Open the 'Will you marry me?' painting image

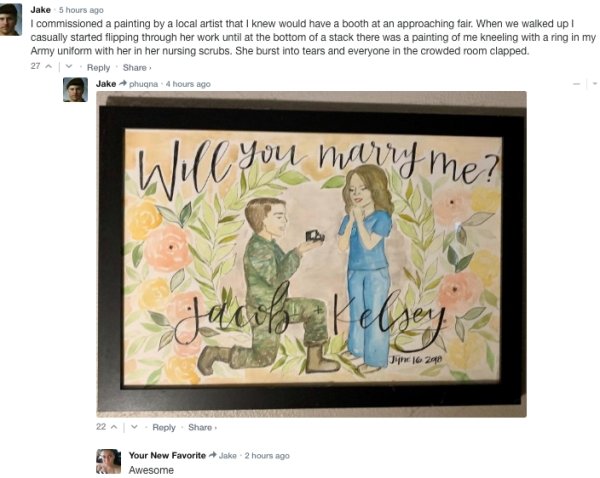point(311,254)
